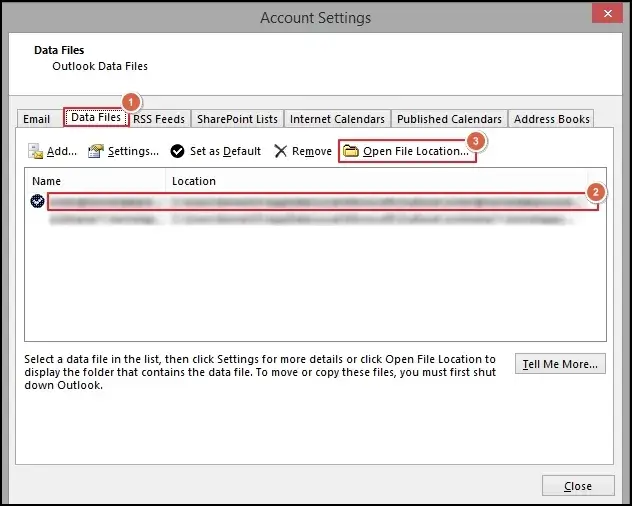Click the Add data file envelope icon
Image resolution: width=632 pixels, height=506 pixels.
tap(35, 151)
